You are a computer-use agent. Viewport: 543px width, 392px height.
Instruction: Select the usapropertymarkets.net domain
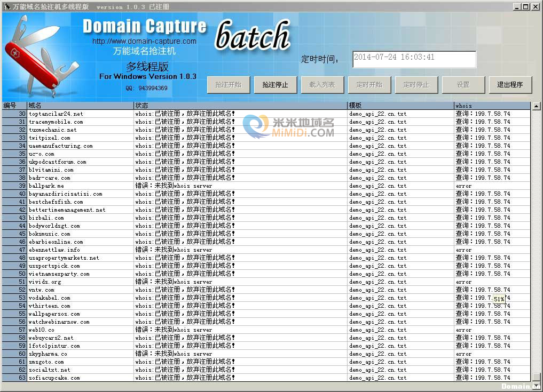click(x=64, y=258)
